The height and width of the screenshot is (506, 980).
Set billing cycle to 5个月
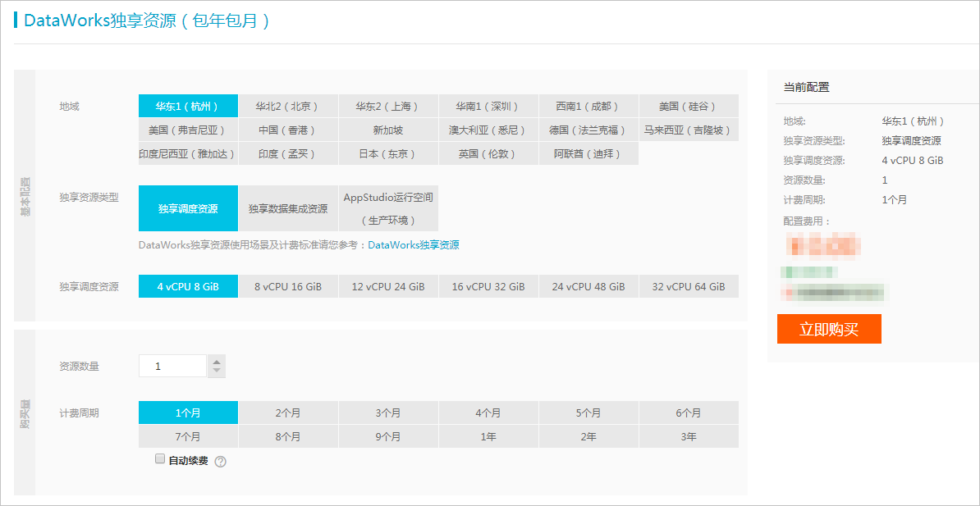pyautogui.click(x=588, y=413)
